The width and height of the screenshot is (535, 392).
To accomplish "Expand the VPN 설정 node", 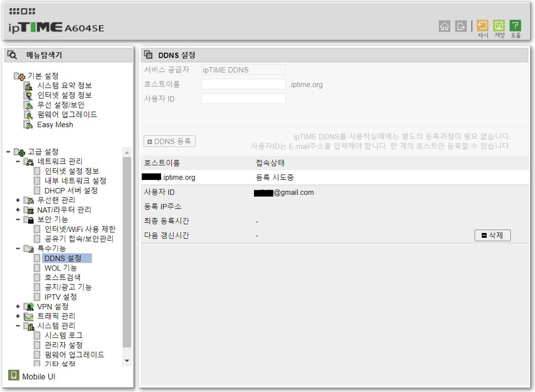I will 18,306.
